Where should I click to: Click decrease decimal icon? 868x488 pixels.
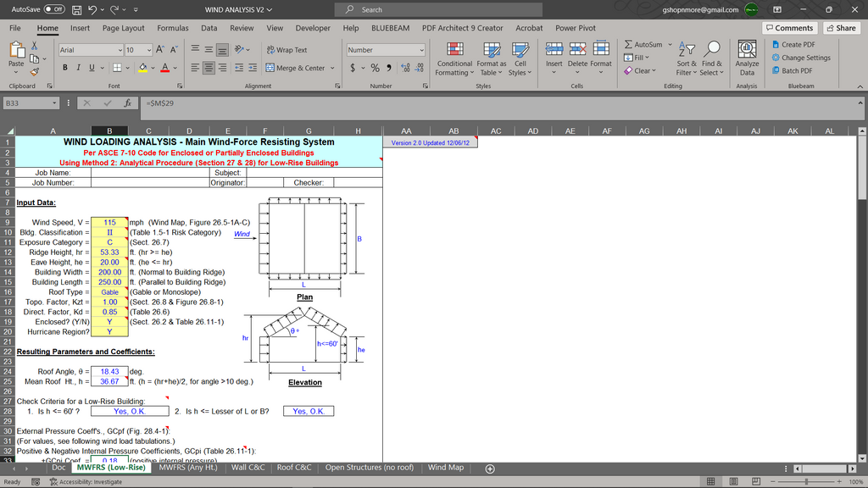419,68
